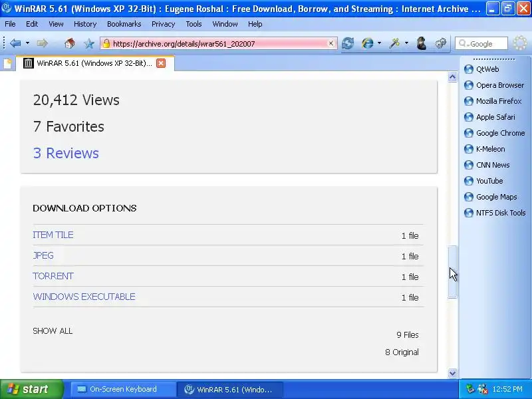Screen dimensions: 532x399
Task: Click the magic wand tools icon
Action: [394, 43]
